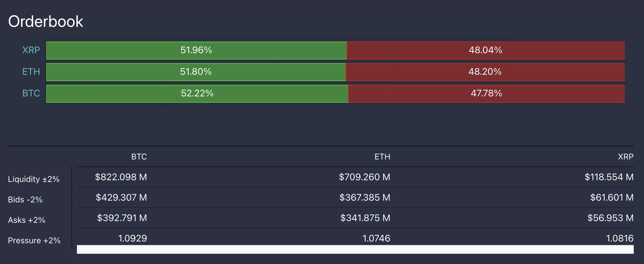Click the green XRP bid bar 51.96%

[x=196, y=51]
